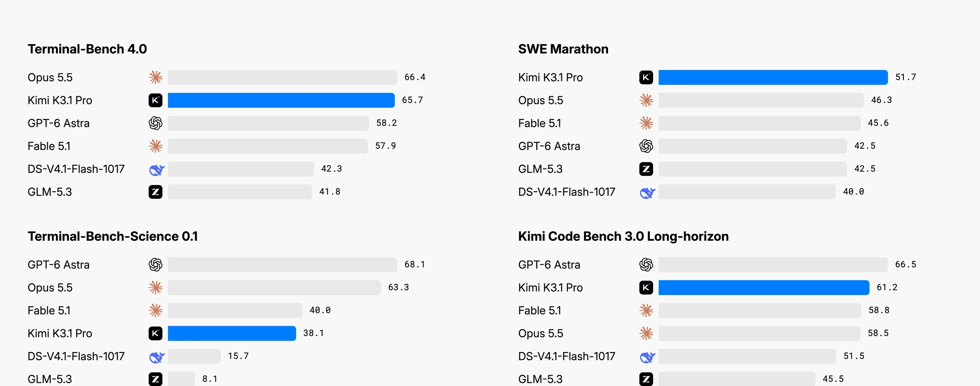Image resolution: width=980 pixels, height=386 pixels.
Task: Click the GLM-5.3 Z icon in Terminal-Bench-Science 0.1
Action: pyautogui.click(x=155, y=379)
